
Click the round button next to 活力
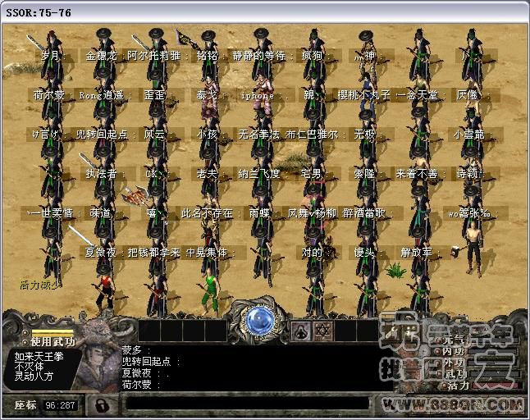[444, 386]
